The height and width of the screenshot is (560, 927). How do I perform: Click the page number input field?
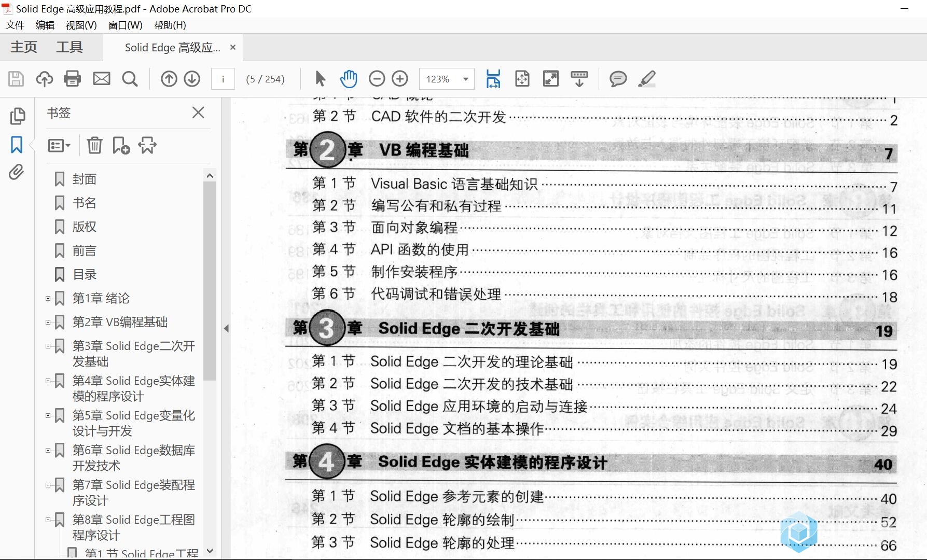point(223,79)
